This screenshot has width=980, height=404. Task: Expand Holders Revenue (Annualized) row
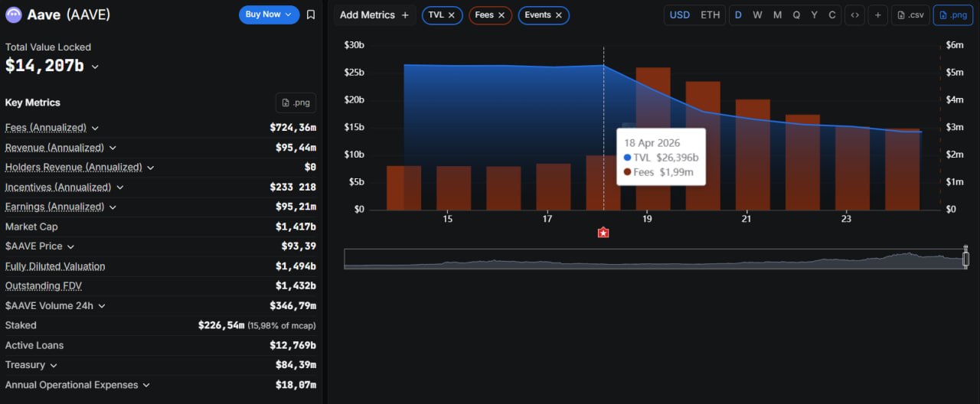[151, 168]
